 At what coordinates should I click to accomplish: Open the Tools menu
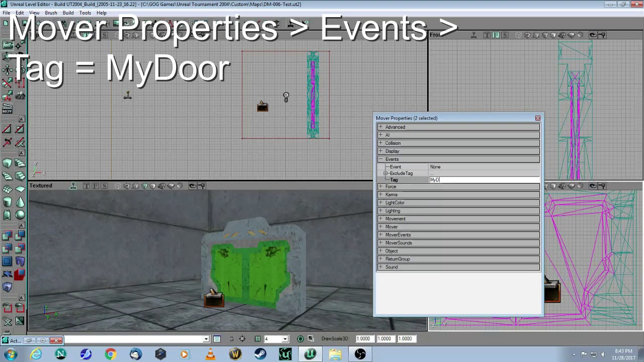[x=85, y=13]
